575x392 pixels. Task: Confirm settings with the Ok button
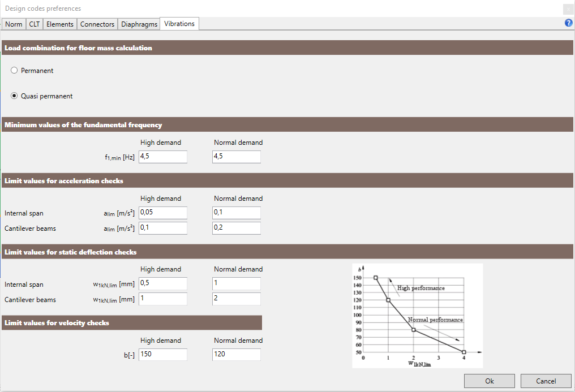(489, 381)
